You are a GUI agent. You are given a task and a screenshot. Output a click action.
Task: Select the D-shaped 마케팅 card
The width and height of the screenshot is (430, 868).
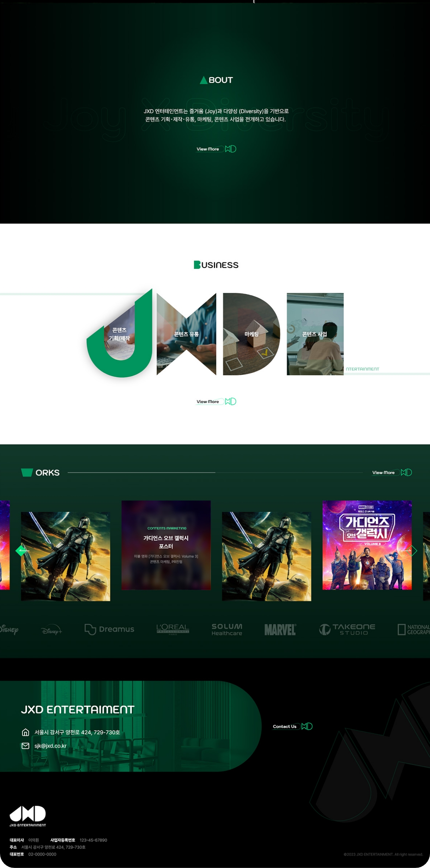click(x=251, y=334)
